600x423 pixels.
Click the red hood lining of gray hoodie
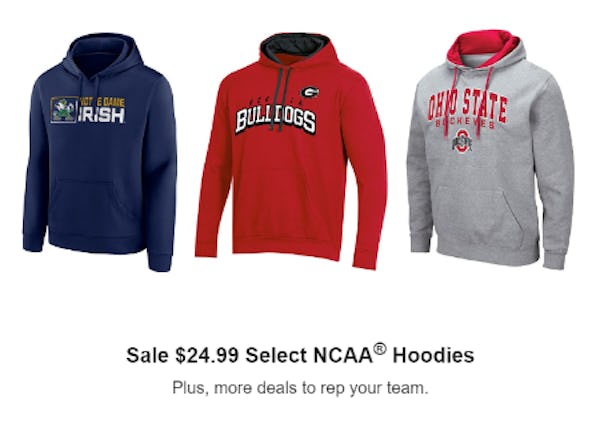pos(483,47)
